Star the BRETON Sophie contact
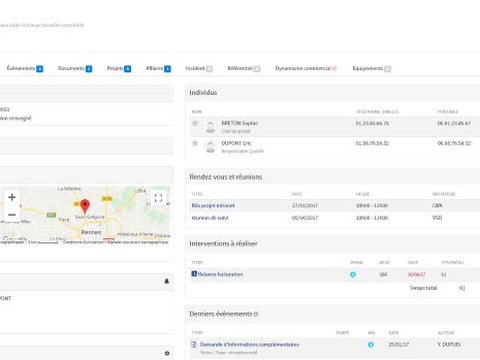The image size is (480, 360). pyautogui.click(x=195, y=124)
